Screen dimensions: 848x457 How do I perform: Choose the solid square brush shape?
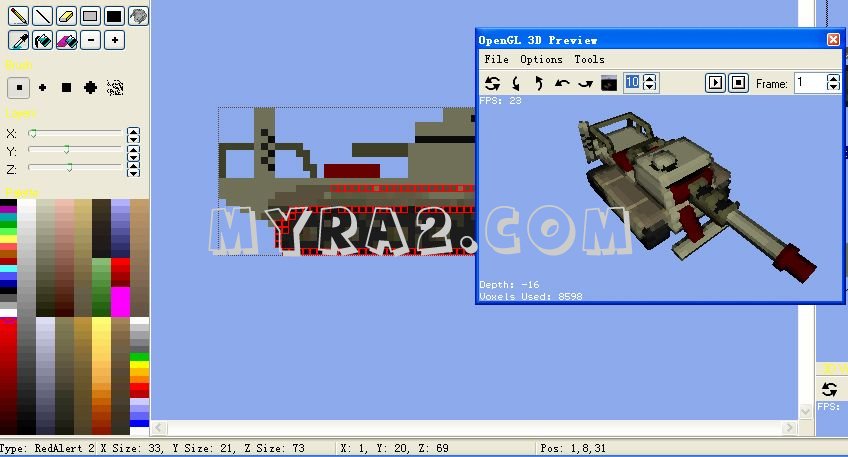click(67, 88)
